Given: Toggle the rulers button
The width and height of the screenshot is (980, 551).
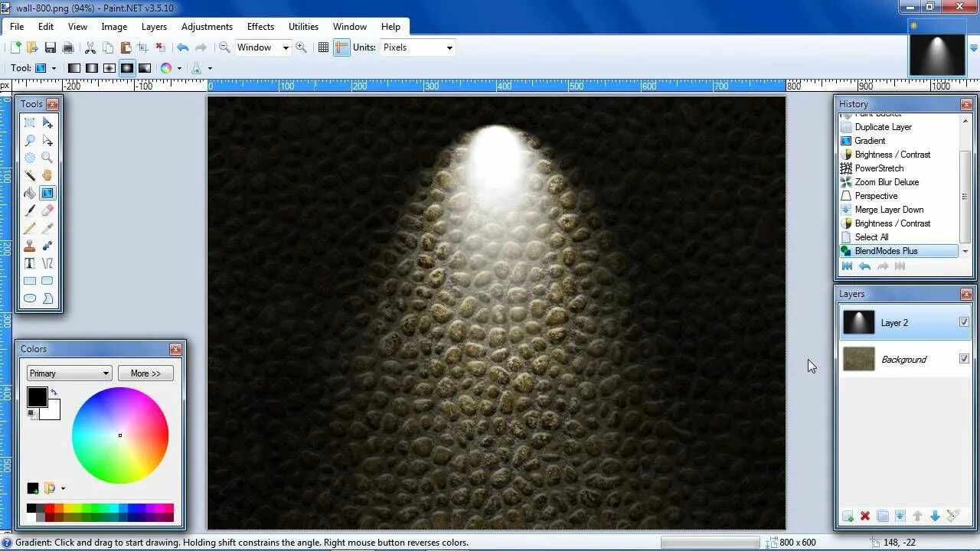Looking at the screenshot, I should (341, 47).
